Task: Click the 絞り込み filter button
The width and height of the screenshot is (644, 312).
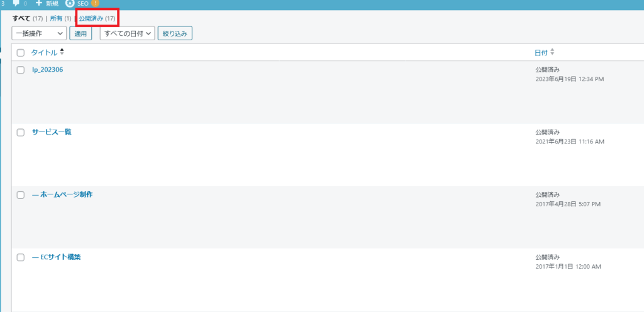Action: pos(175,33)
